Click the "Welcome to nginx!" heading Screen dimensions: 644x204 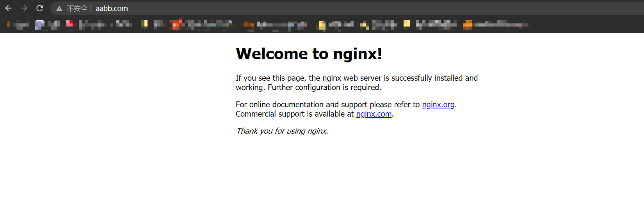coord(309,54)
